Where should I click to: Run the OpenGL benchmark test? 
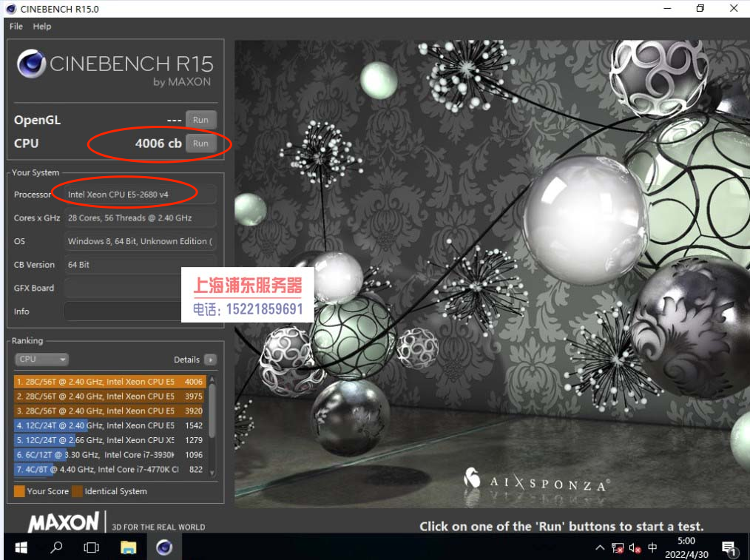tap(200, 120)
